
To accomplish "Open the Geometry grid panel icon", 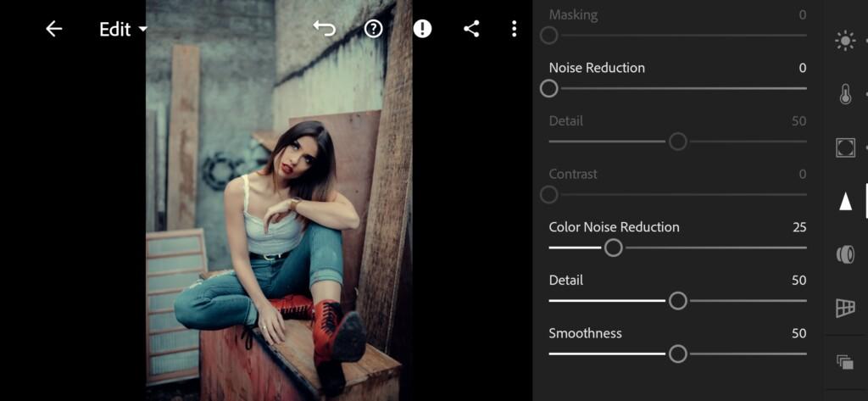I will click(x=845, y=308).
